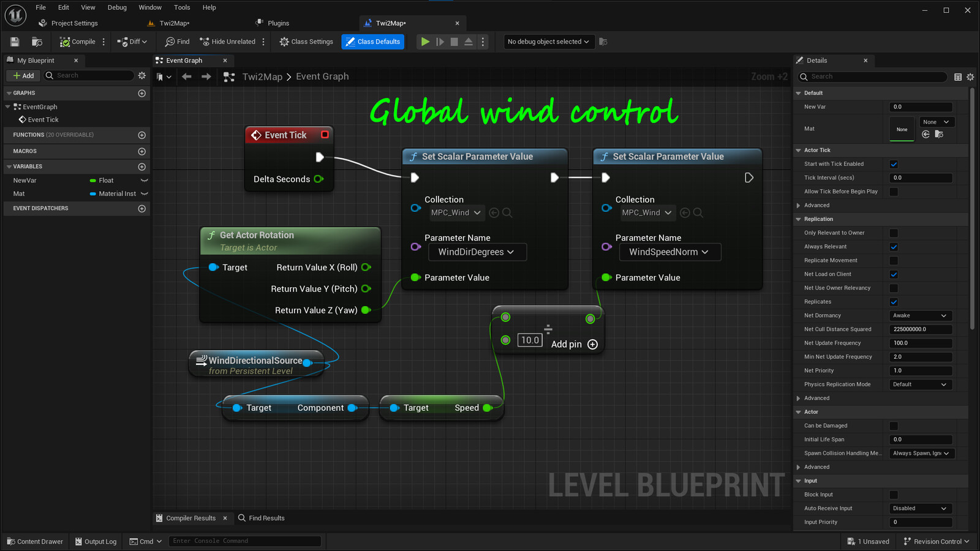Screen dimensions: 980x551
Task: Open the WindDirDegrees parameter name dropdown
Action: [x=477, y=252]
